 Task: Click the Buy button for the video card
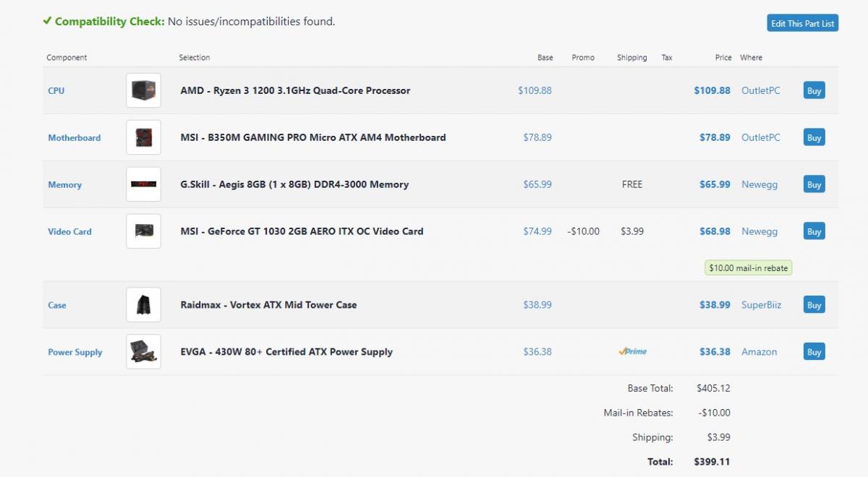pos(814,232)
